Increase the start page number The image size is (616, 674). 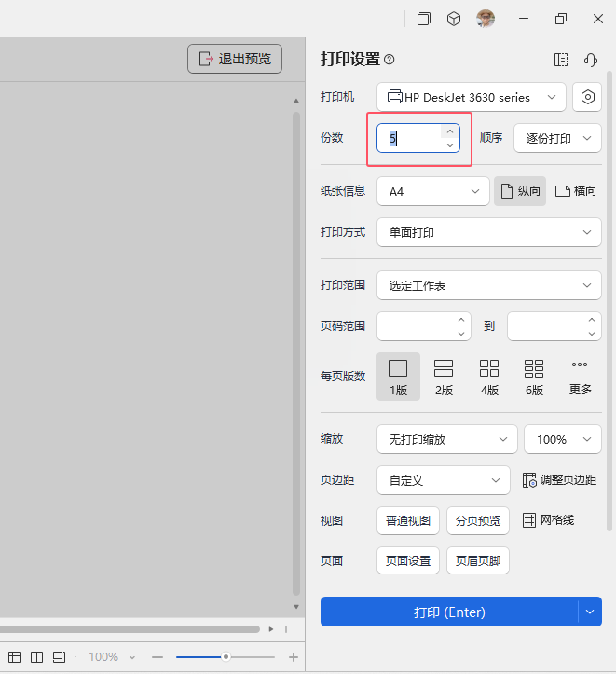461,320
